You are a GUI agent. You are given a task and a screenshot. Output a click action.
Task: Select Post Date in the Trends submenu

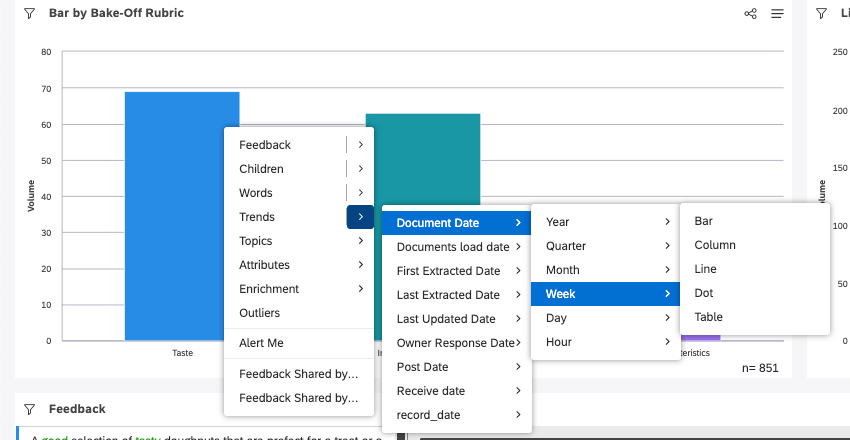(422, 367)
